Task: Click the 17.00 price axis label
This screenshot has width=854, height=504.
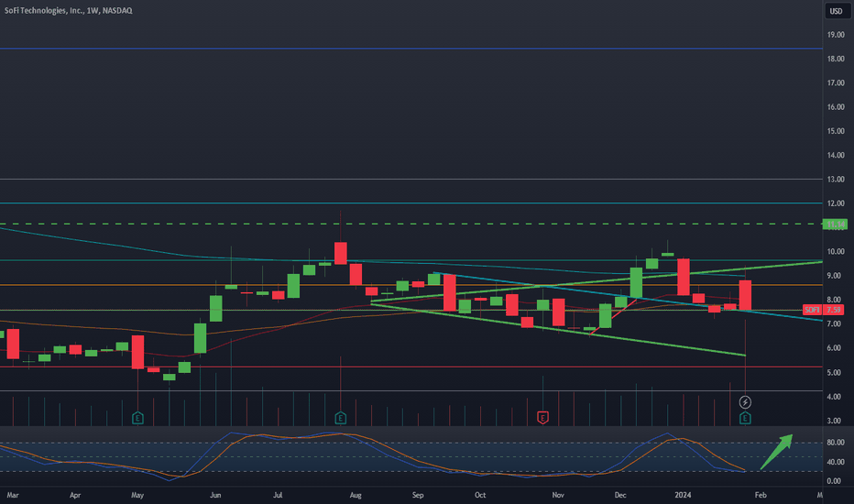Action: click(x=836, y=82)
